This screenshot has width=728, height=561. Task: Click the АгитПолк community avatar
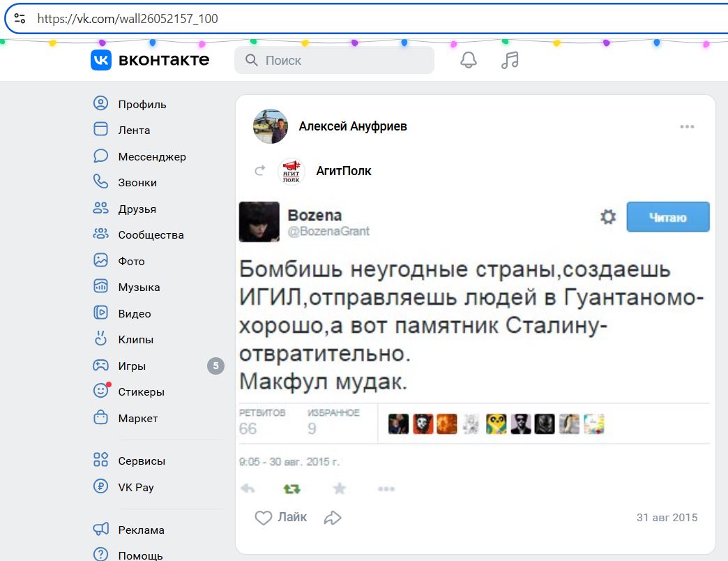tap(291, 172)
